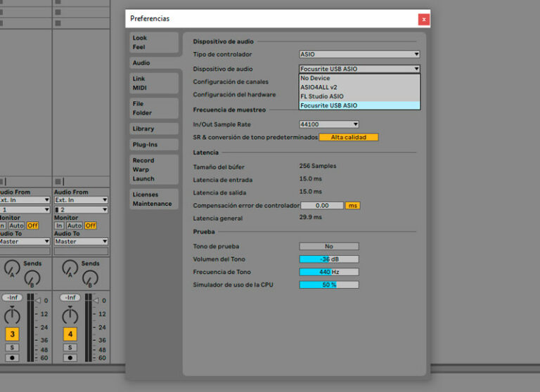
Task: Click the Alta calidad button
Action: [x=349, y=137]
